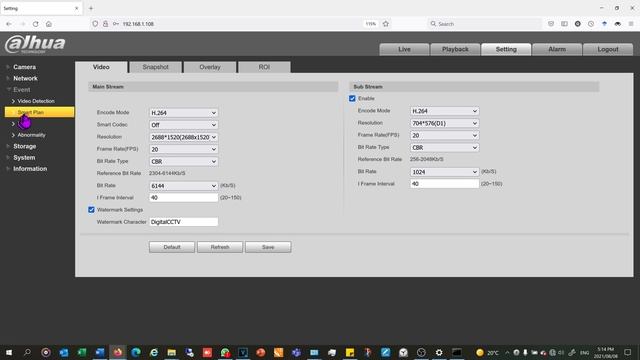Click the 115% zoom level indicator
Viewport: 640px width, 360px height.
tap(371, 24)
